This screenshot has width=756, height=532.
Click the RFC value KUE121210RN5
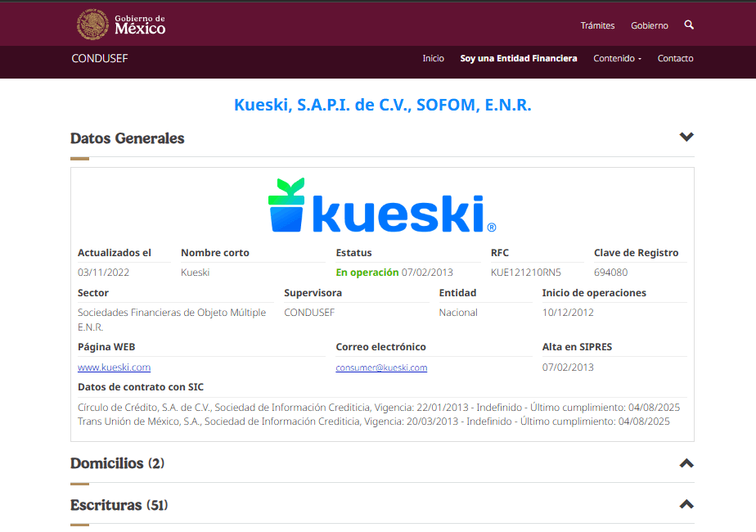525,272
